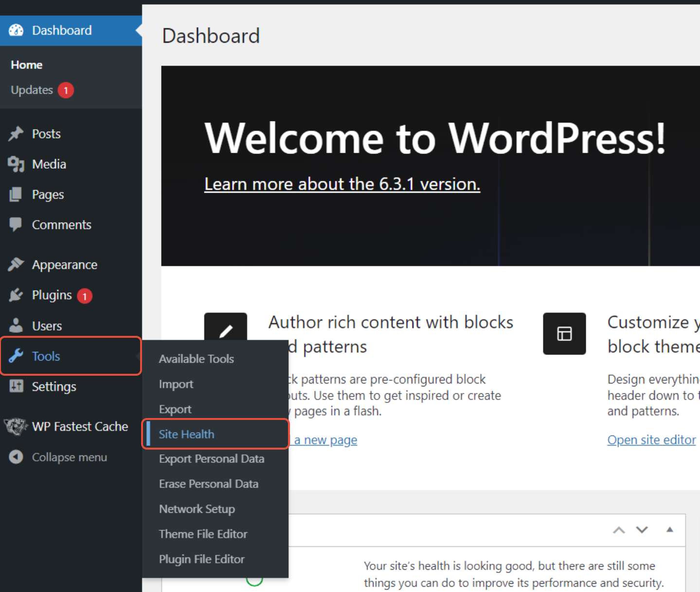700x592 pixels.
Task: Click the Pages stacked-sheets icon
Action: click(16, 194)
